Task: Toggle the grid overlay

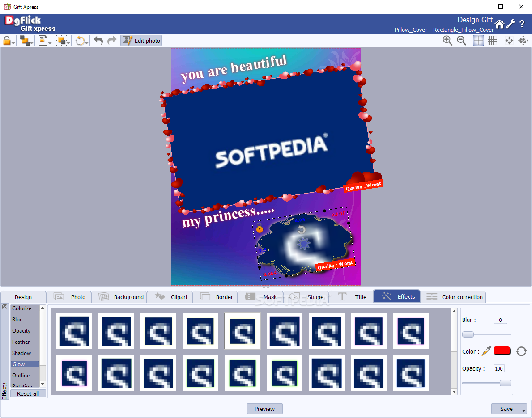Action: tap(492, 41)
